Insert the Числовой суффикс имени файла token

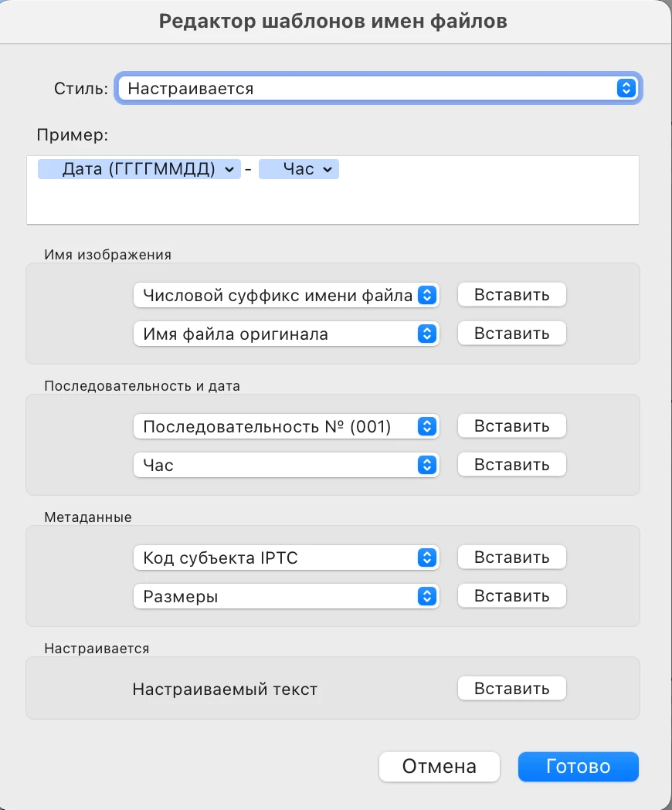pos(512,294)
